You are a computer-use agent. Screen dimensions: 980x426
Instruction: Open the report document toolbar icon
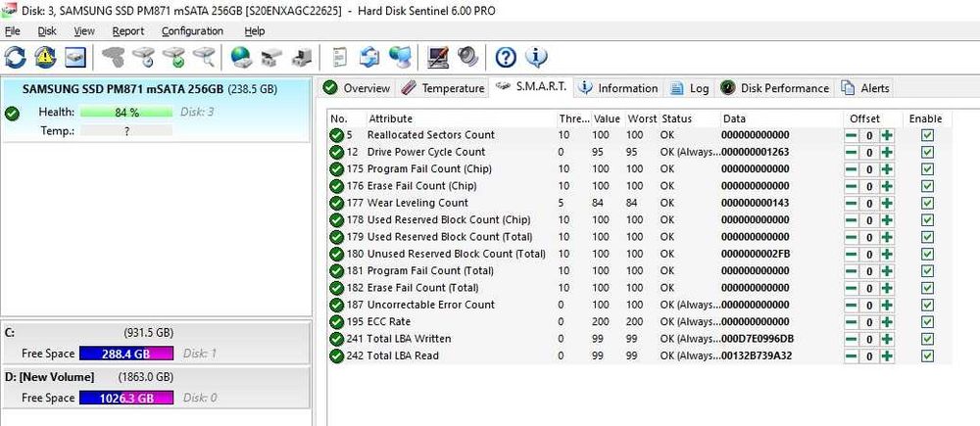click(339, 58)
